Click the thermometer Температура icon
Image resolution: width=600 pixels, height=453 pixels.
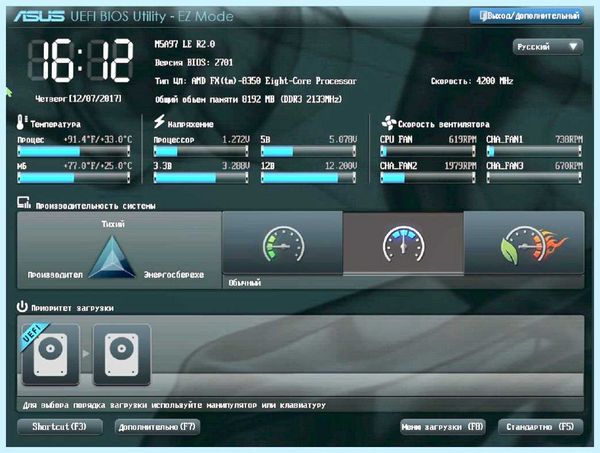click(x=21, y=122)
